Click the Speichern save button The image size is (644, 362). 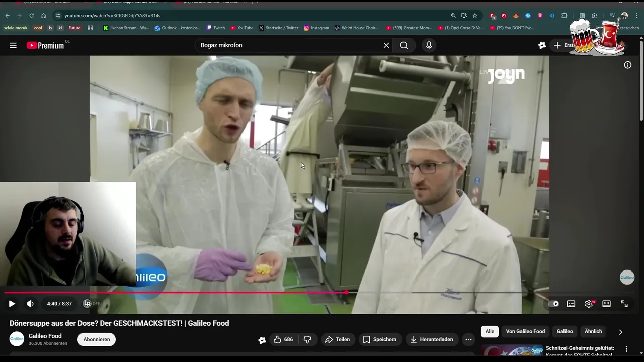(380, 339)
